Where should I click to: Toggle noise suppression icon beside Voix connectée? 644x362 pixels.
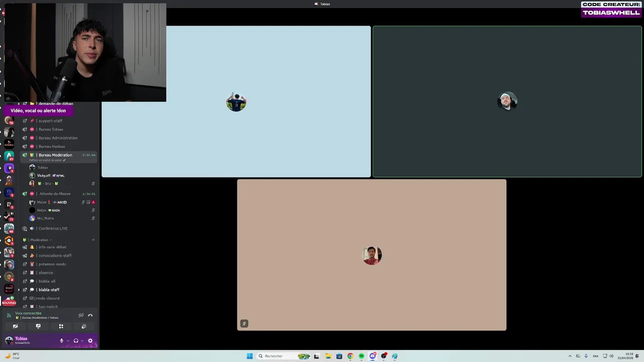coord(81,315)
